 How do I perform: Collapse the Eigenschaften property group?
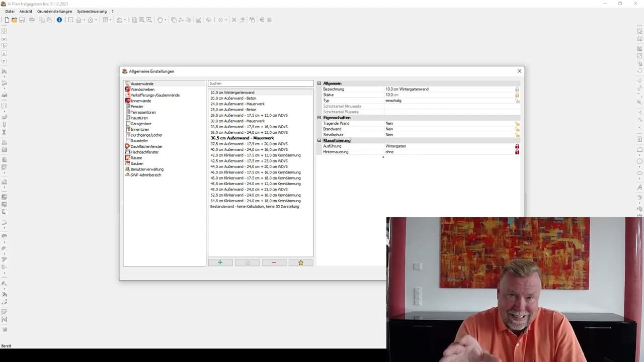pyautogui.click(x=319, y=118)
